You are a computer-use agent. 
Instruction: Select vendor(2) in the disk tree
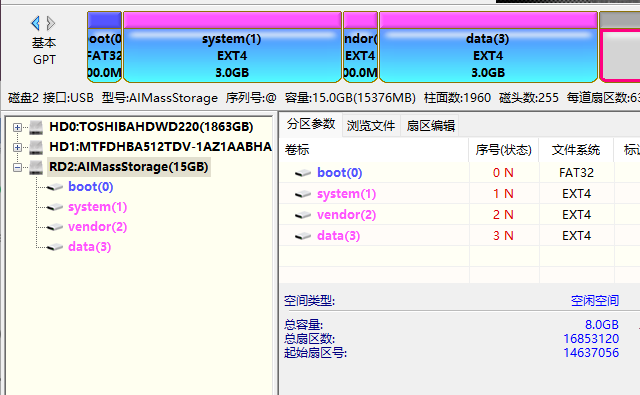98,226
